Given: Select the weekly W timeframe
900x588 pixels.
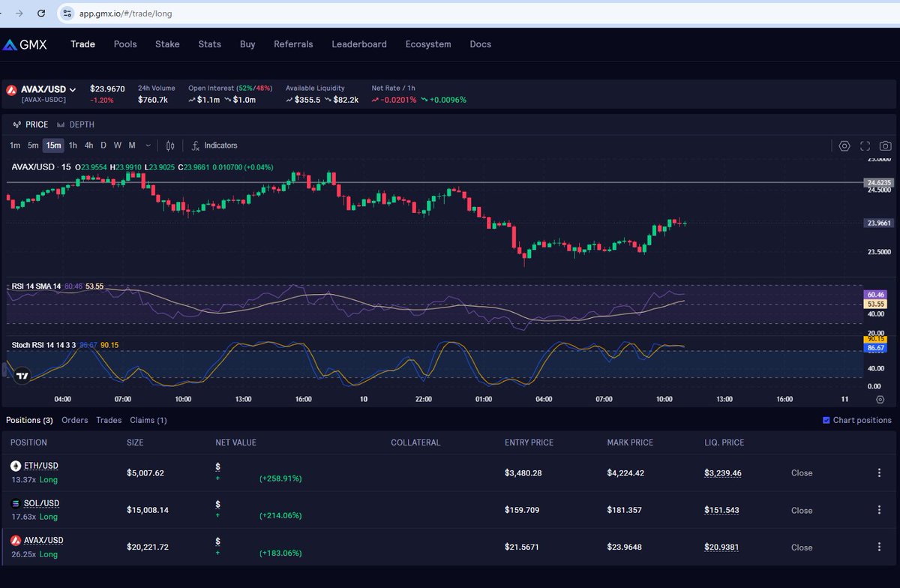Looking at the screenshot, I should (118, 145).
